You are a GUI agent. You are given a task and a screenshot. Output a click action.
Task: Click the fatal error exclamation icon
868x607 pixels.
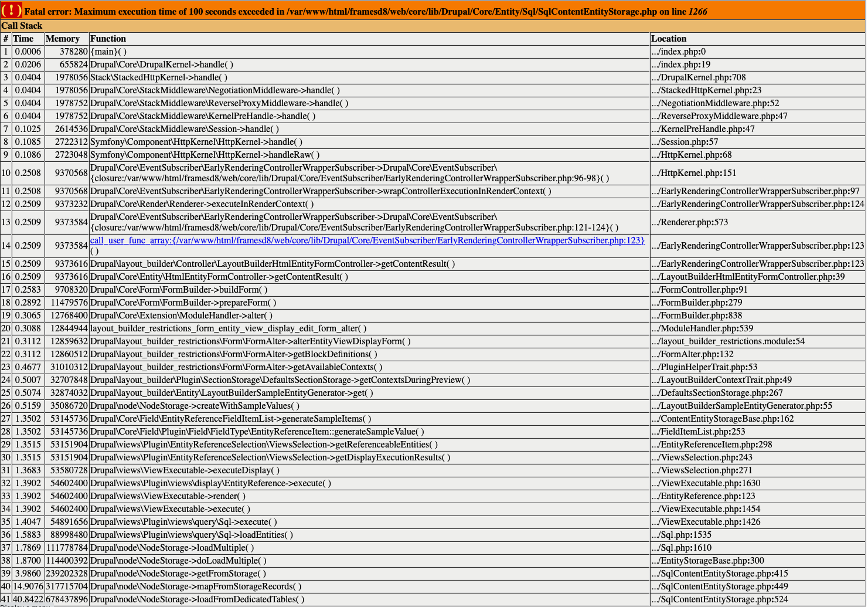12,10
